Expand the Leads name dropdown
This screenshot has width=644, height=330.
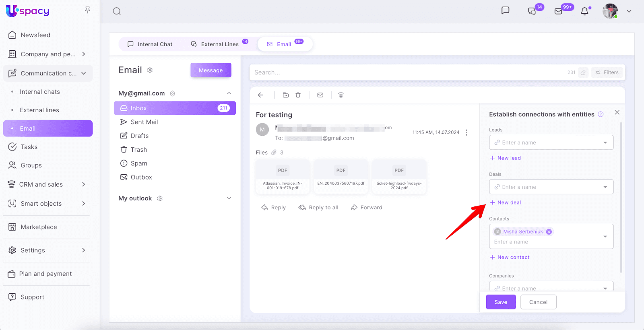click(x=605, y=143)
